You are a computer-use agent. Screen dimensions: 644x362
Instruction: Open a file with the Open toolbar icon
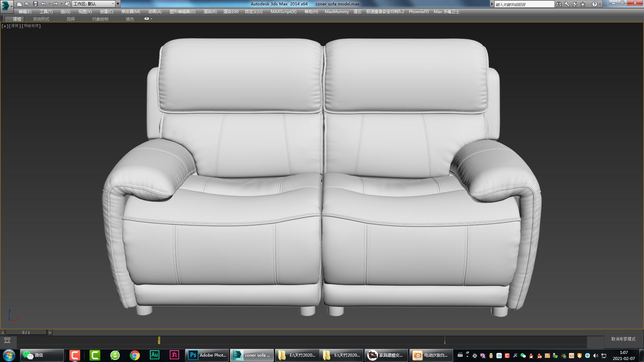[x=27, y=4]
